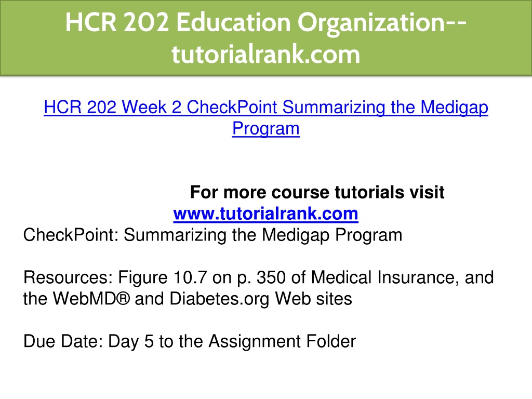Click the Due Date: label
This screenshot has width=532, height=399.
(63, 341)
